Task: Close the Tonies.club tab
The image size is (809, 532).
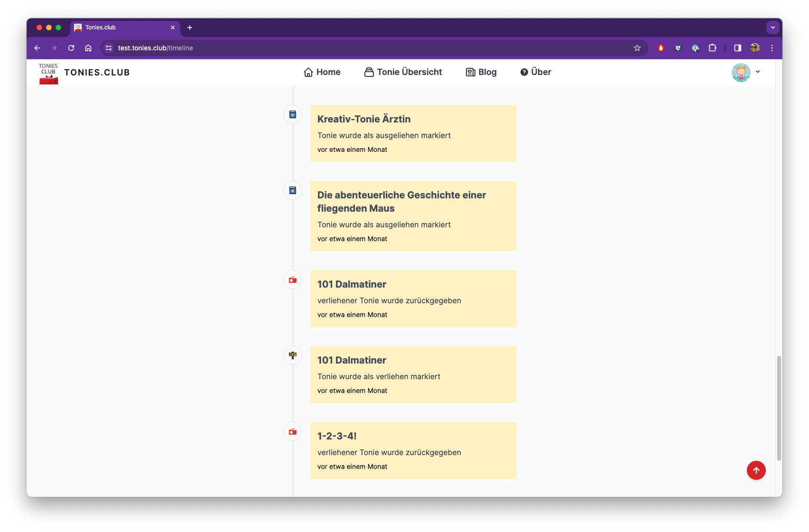Action: click(x=173, y=28)
